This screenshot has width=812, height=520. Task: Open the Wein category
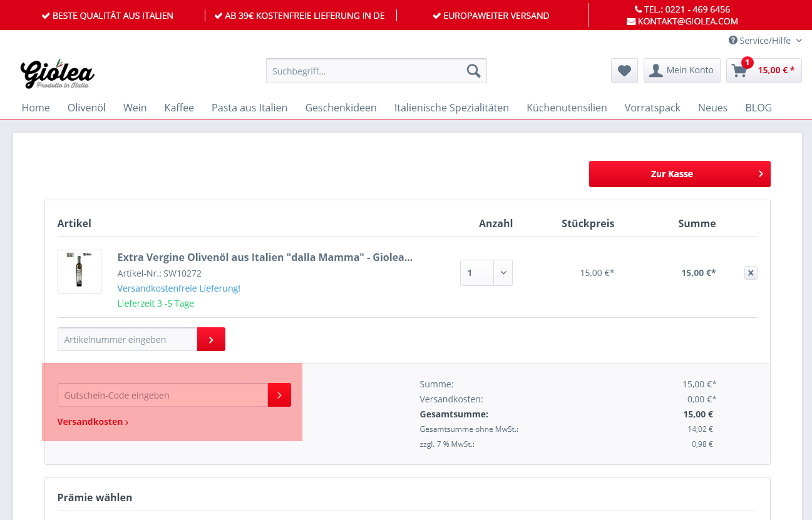135,108
